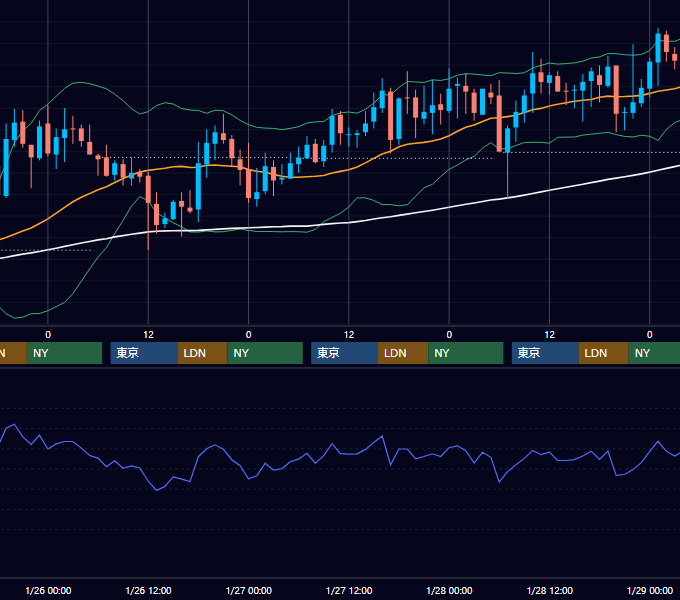680x600 pixels.
Task: Select the LDN session block on 1/26
Action: click(203, 353)
